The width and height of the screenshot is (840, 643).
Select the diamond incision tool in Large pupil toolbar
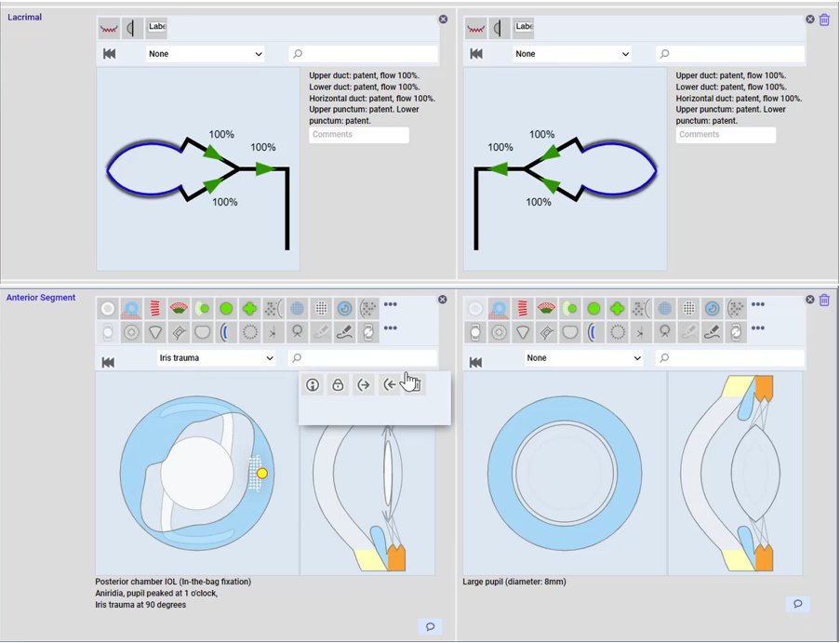[546, 332]
